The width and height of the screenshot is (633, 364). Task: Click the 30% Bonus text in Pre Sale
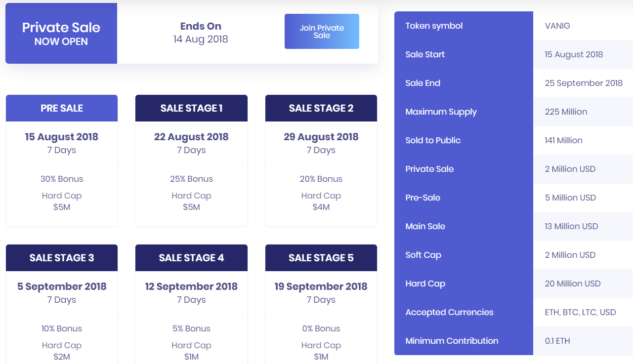[x=62, y=179]
